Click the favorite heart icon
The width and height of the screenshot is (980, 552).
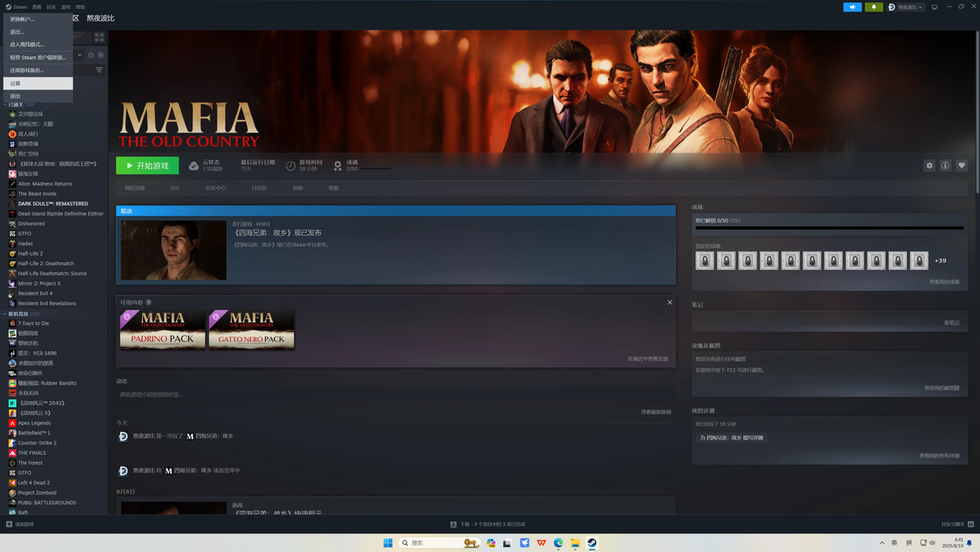961,165
